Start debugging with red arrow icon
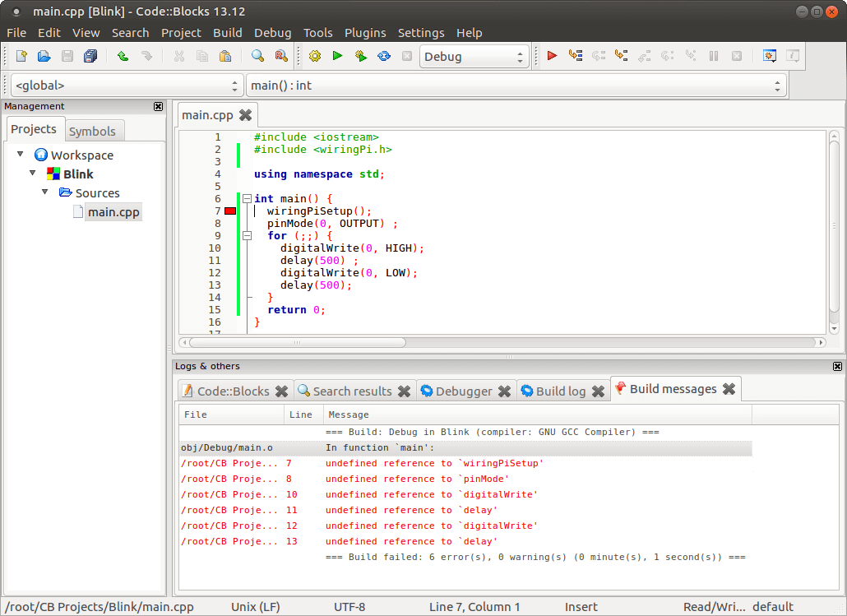Screen dimensions: 847x616 (552, 56)
